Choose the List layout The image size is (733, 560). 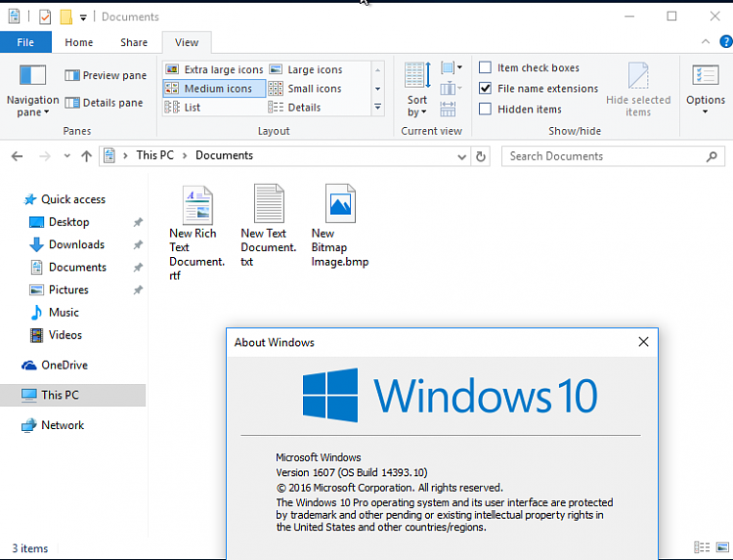click(x=183, y=108)
